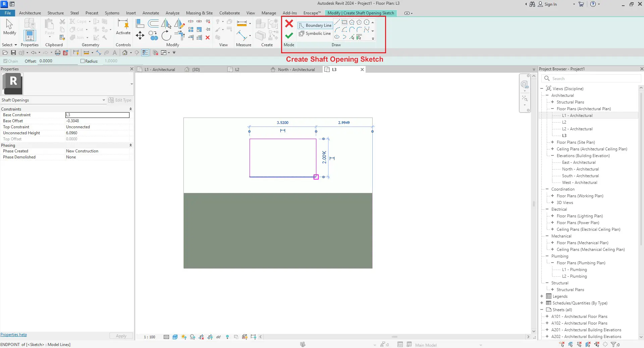Click the Measure distance icon
Viewport: 644px width, 348px height.
(242, 23)
